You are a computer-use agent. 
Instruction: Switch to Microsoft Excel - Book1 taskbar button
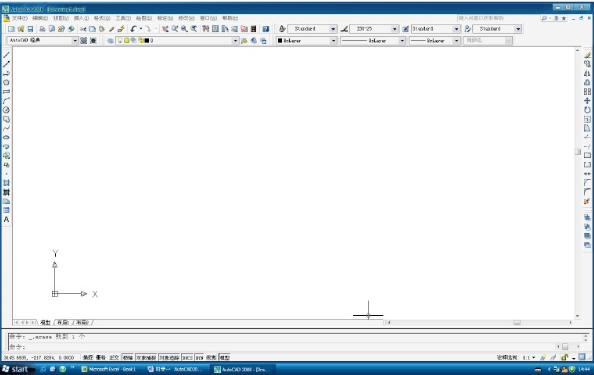[109, 369]
